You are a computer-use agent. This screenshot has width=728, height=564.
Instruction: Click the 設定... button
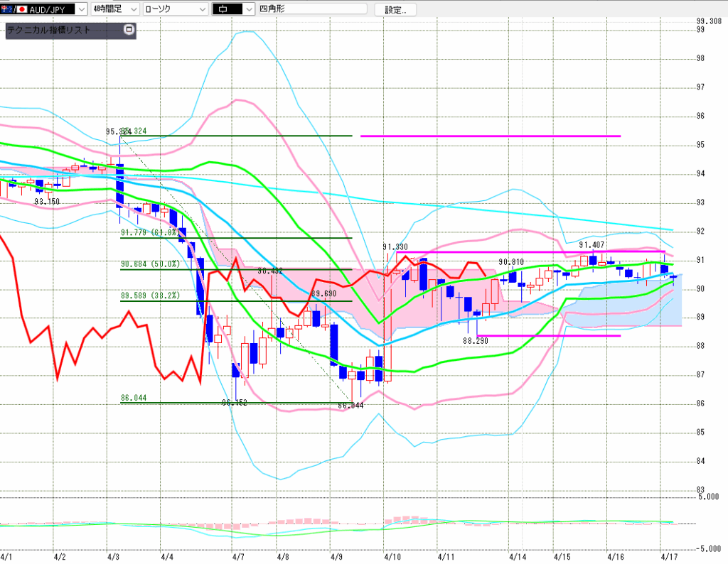395,9
